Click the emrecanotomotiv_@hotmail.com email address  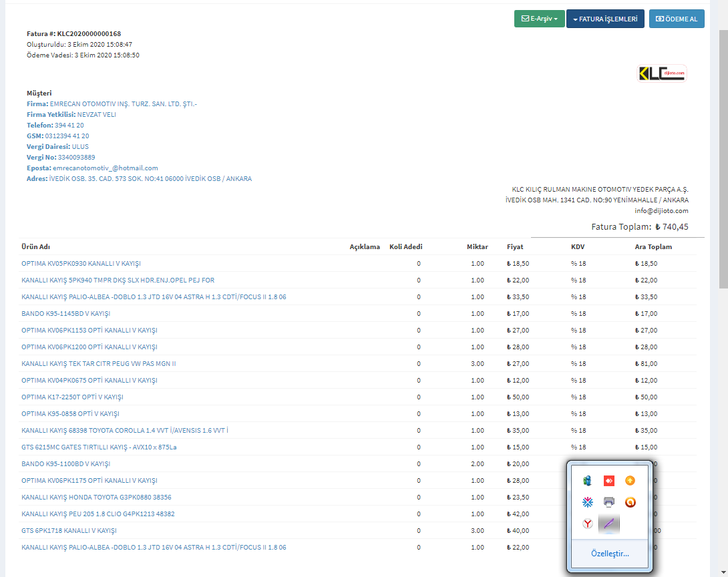click(106, 168)
